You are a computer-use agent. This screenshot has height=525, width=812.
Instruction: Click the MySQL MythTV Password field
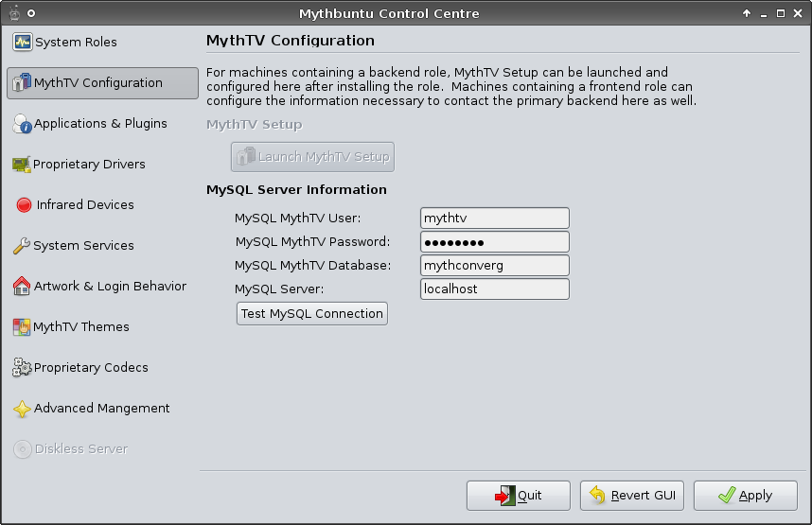(494, 242)
